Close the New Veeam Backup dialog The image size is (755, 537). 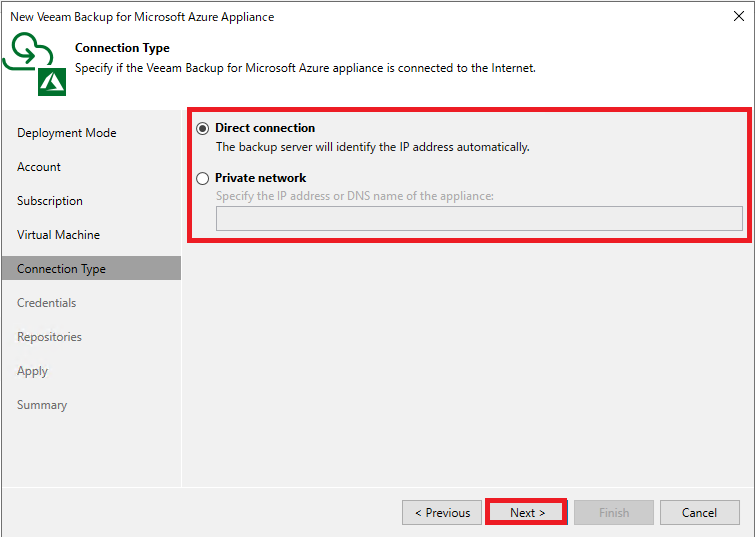(x=739, y=16)
